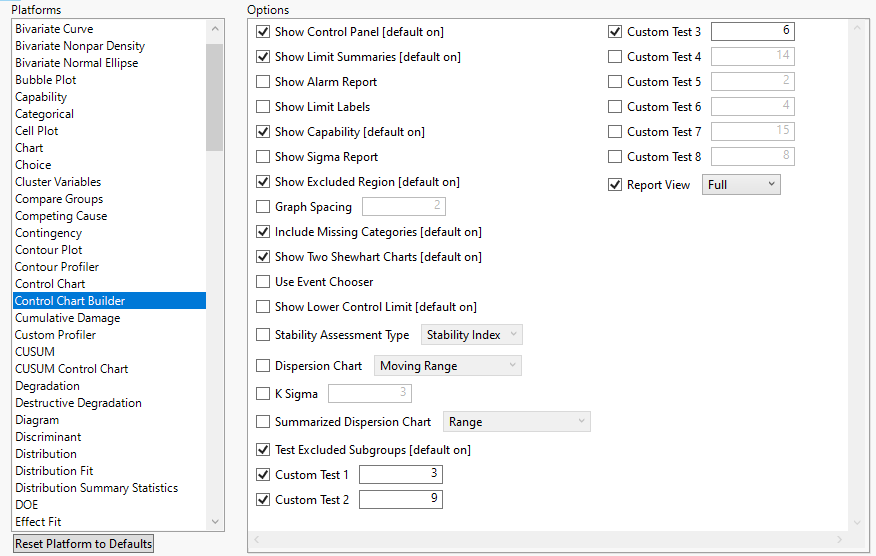Click Platforms list scroll down arrow
The height and width of the screenshot is (556, 876).
215,522
